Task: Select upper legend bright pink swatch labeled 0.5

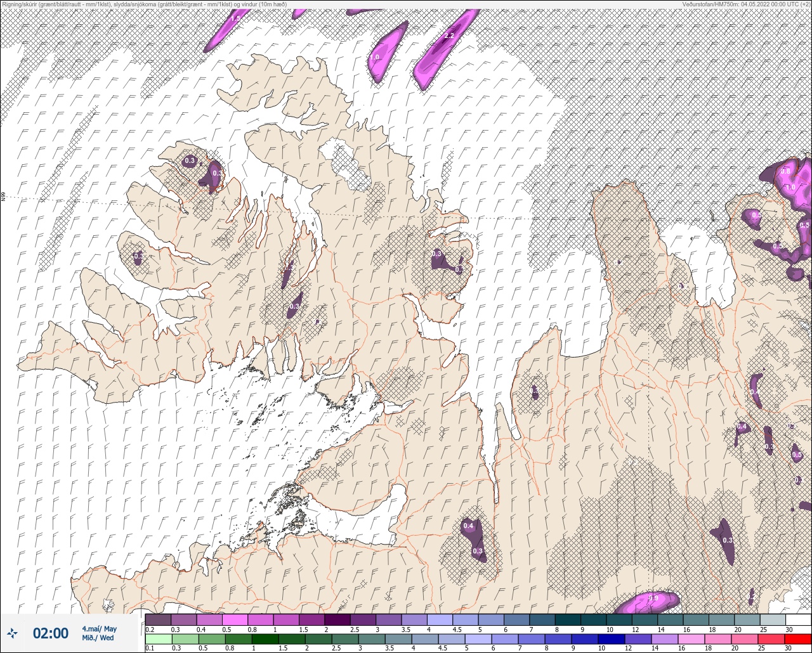Action: [x=235, y=619]
